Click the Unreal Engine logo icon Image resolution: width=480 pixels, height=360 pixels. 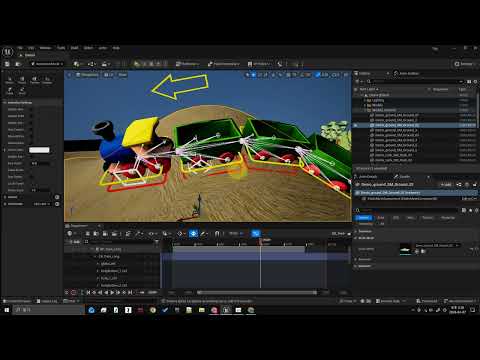(7, 52)
